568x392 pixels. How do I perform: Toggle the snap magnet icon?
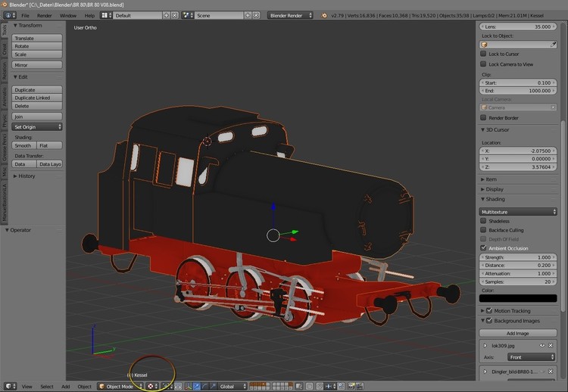coord(320,386)
